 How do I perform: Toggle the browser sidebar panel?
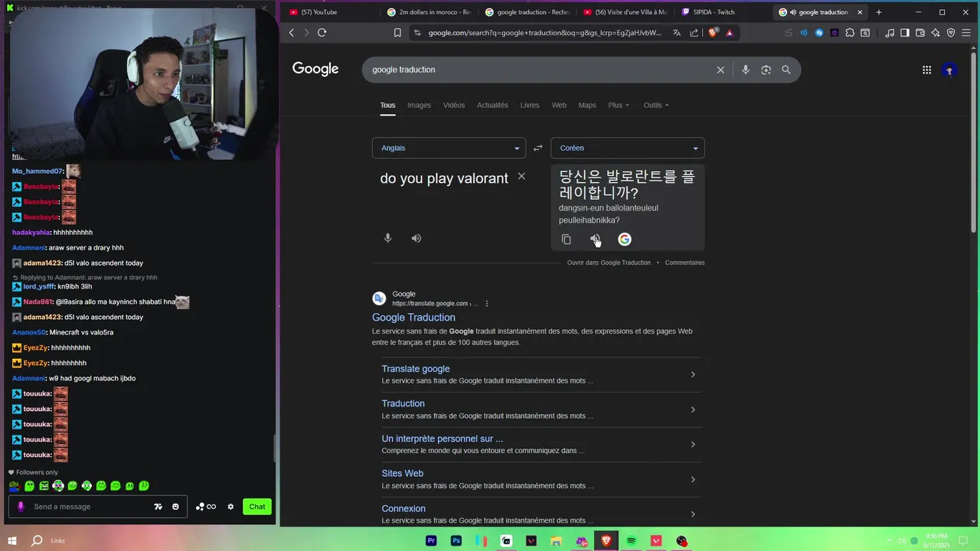click(905, 33)
